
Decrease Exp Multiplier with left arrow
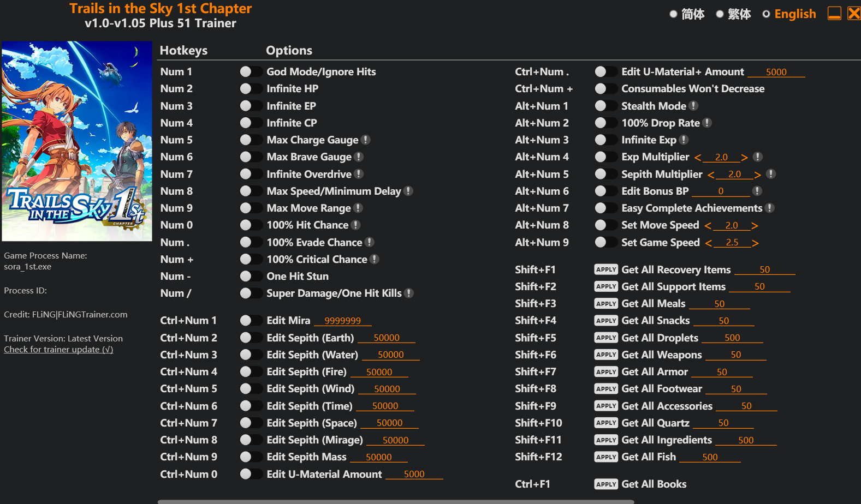point(698,157)
